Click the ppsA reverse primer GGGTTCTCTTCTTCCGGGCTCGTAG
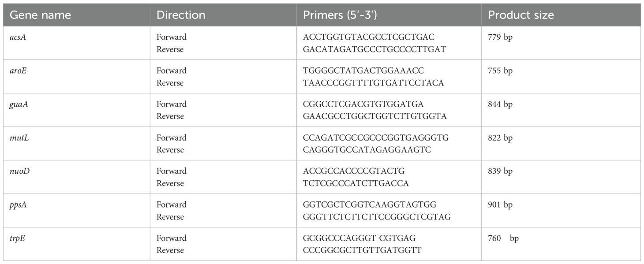Image resolution: width=644 pixels, height=264 pixels. pos(377,217)
